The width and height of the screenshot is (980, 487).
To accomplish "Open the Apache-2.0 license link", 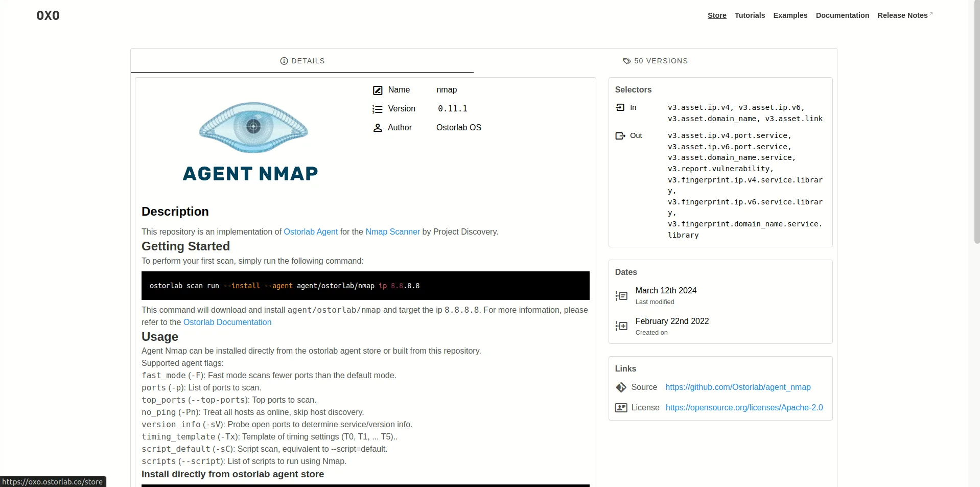I will [743, 408].
